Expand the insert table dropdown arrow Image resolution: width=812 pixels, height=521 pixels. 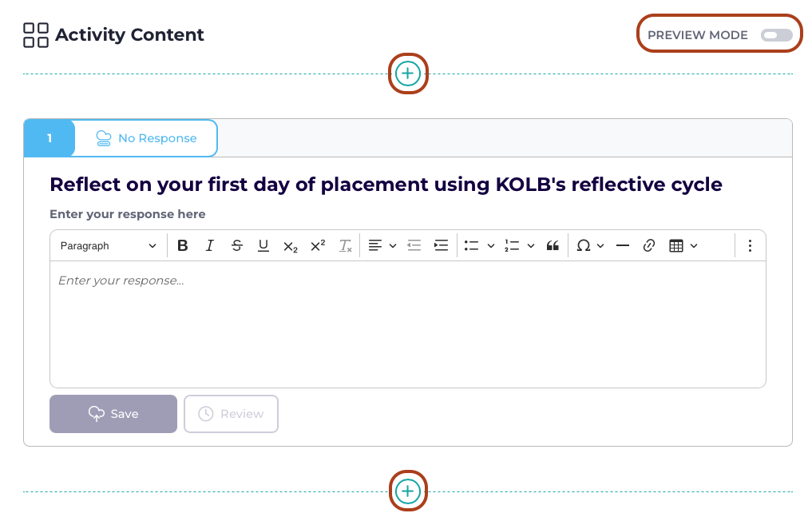[x=694, y=246]
